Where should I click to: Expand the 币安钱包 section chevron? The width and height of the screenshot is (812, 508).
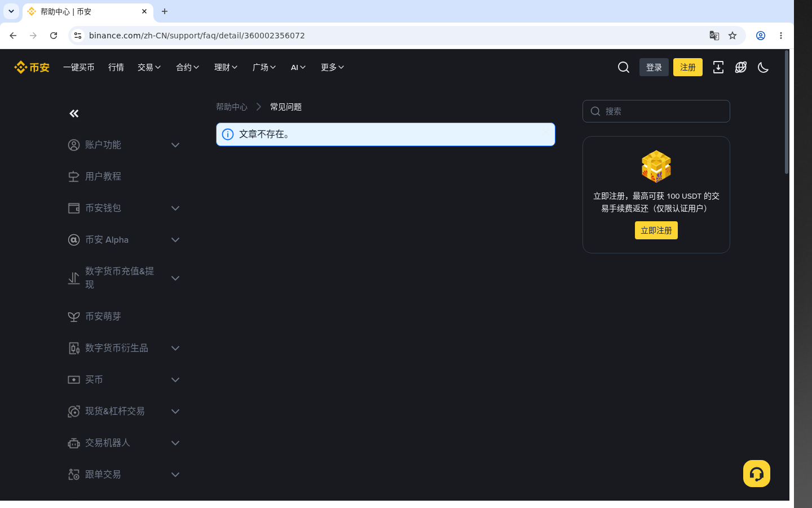coord(175,208)
